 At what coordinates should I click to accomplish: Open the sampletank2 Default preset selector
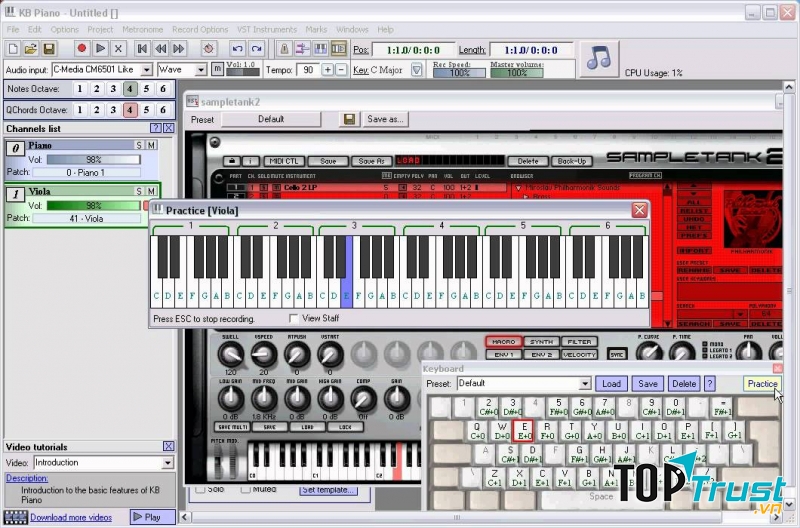click(x=271, y=119)
